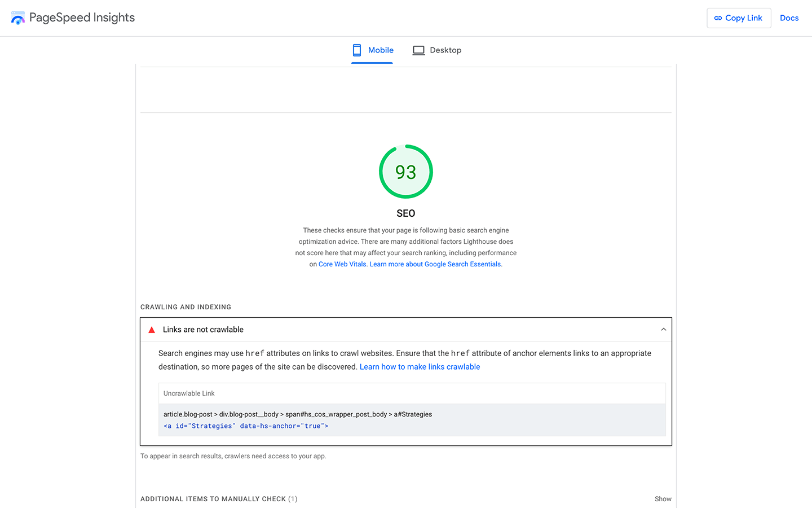Click the Uncrawlable Link column header
Screen dimensions: 812x508
pos(189,393)
